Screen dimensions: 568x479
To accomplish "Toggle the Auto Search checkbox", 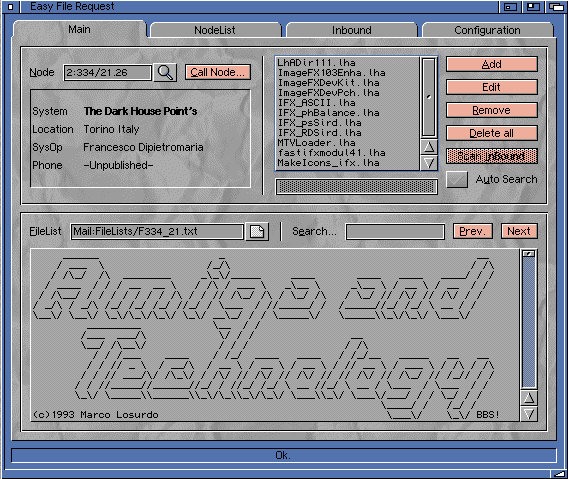I will 457,179.
